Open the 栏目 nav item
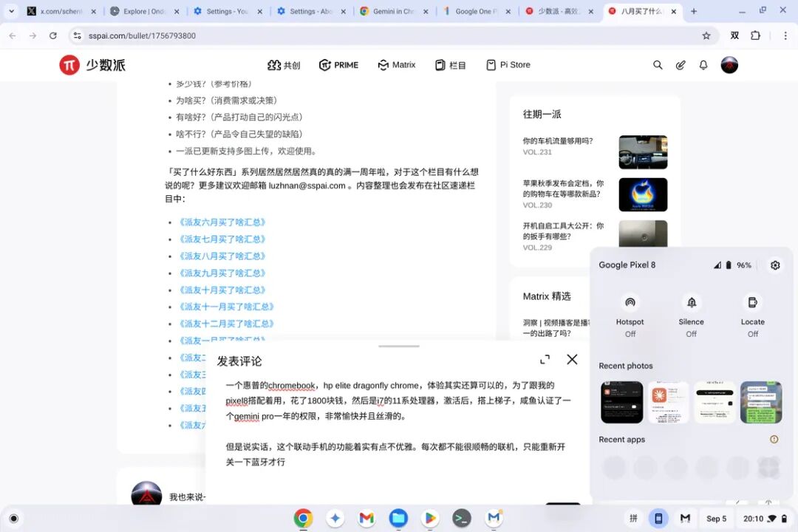The width and height of the screenshot is (798, 532). (451, 65)
